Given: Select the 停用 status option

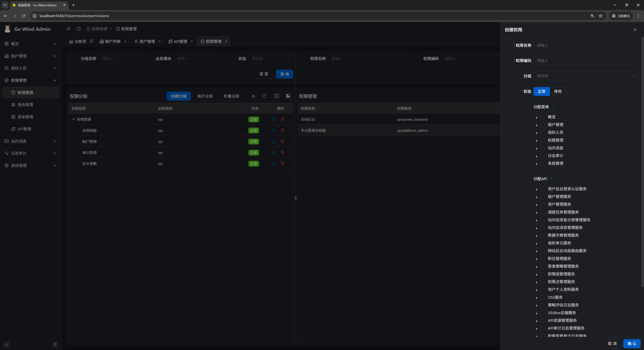Looking at the screenshot, I should tap(557, 91).
